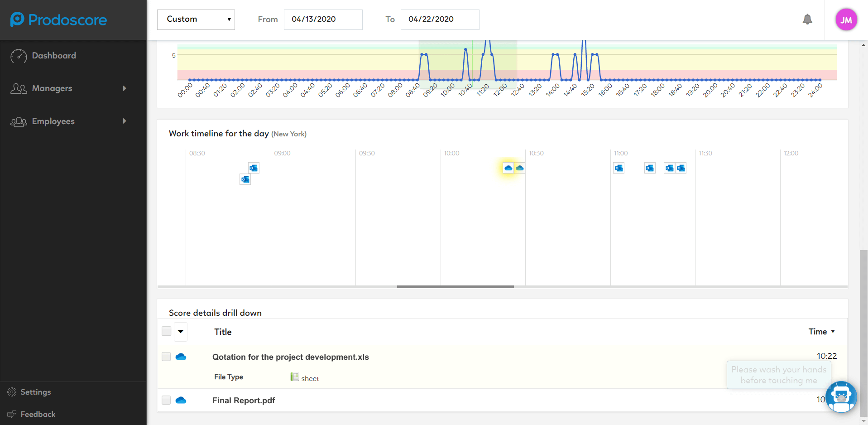This screenshot has width=868, height=425.
Task: Open Qotation for the project development.xls
Action: click(x=291, y=357)
